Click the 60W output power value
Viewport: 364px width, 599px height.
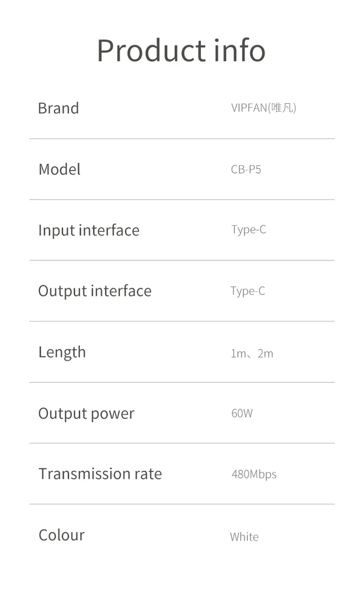pos(241,413)
